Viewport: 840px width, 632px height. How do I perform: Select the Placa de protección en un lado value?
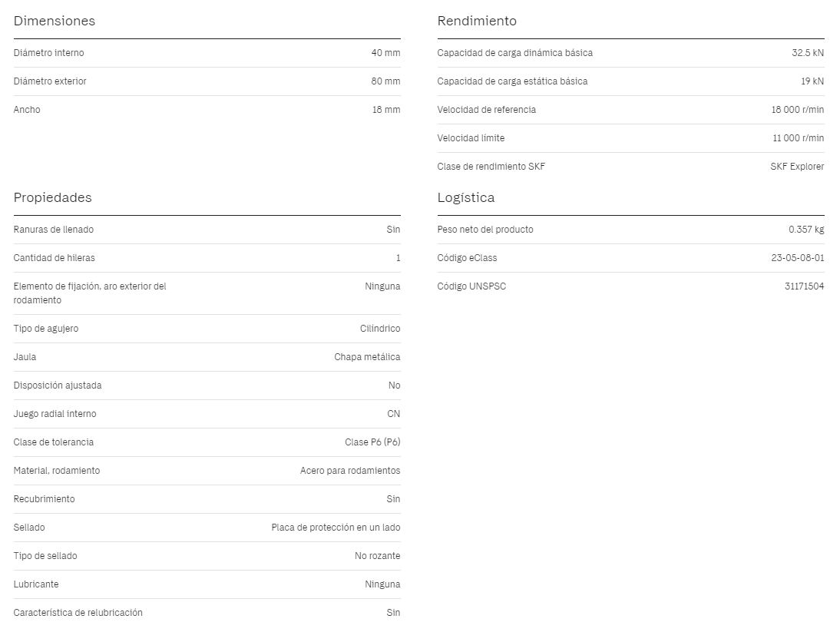(336, 527)
